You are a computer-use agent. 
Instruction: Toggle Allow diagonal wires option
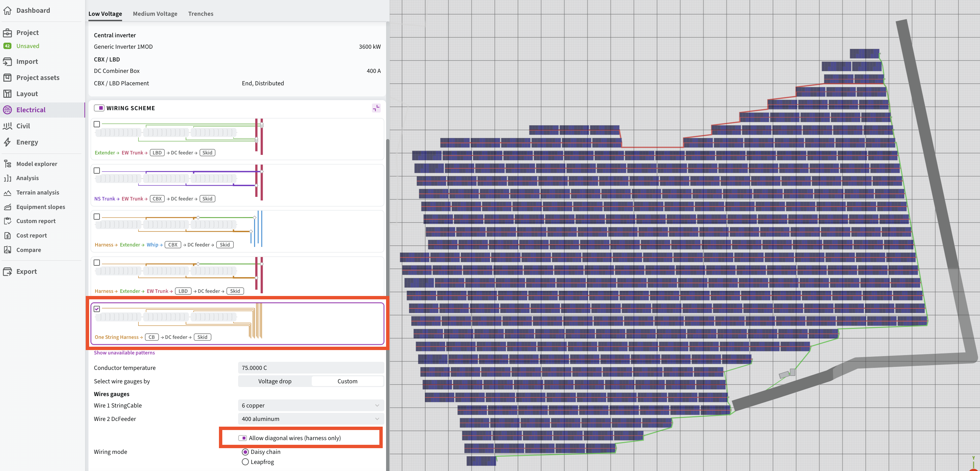(x=243, y=438)
